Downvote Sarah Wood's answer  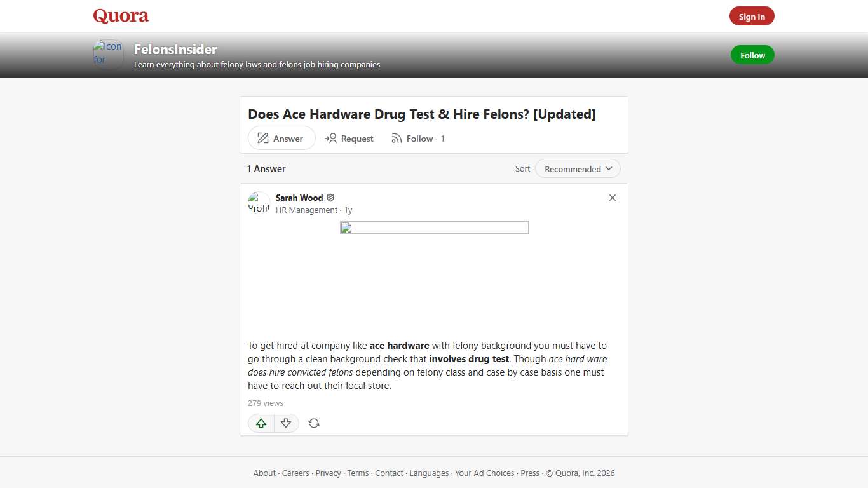tap(286, 423)
